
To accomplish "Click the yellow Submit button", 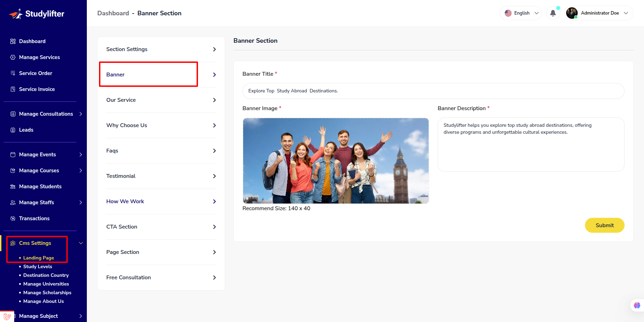I will (x=604, y=225).
